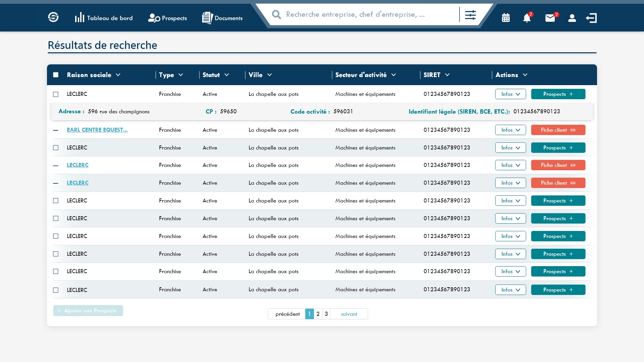Open the Statut column dropdown
The width and height of the screenshot is (644, 362).
point(227,75)
